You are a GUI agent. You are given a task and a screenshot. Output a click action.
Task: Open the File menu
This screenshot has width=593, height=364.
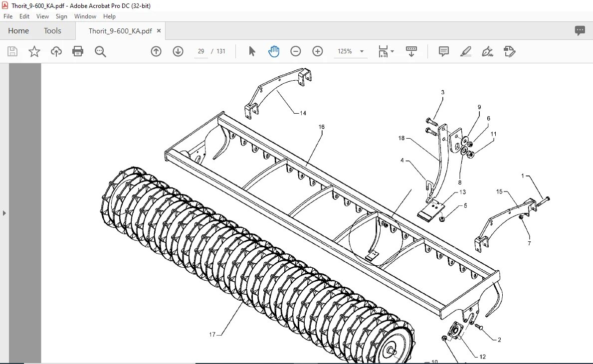point(8,16)
